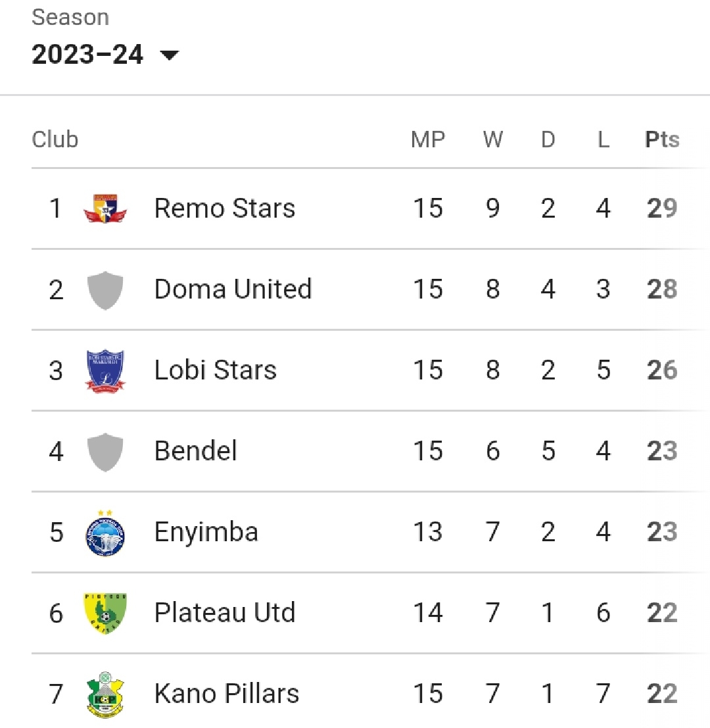Screen dimensions: 710x728
Task: Open the Plateau Utd team name
Action: click(x=224, y=613)
